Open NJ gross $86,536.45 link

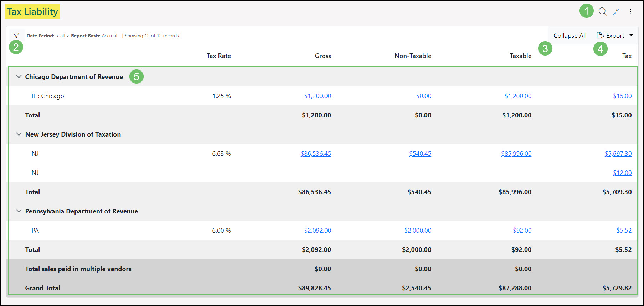tap(316, 153)
